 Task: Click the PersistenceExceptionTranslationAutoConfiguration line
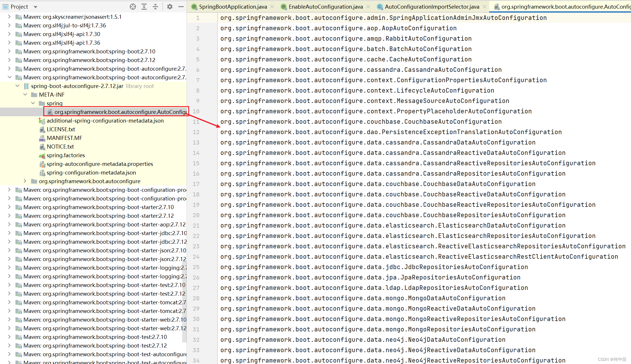click(x=391, y=132)
